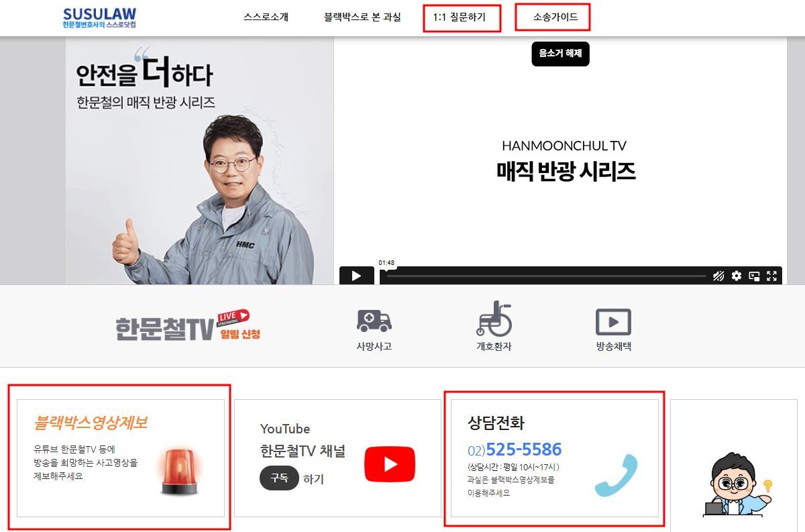Open the 블랙박스영상제보 card

click(x=121, y=458)
